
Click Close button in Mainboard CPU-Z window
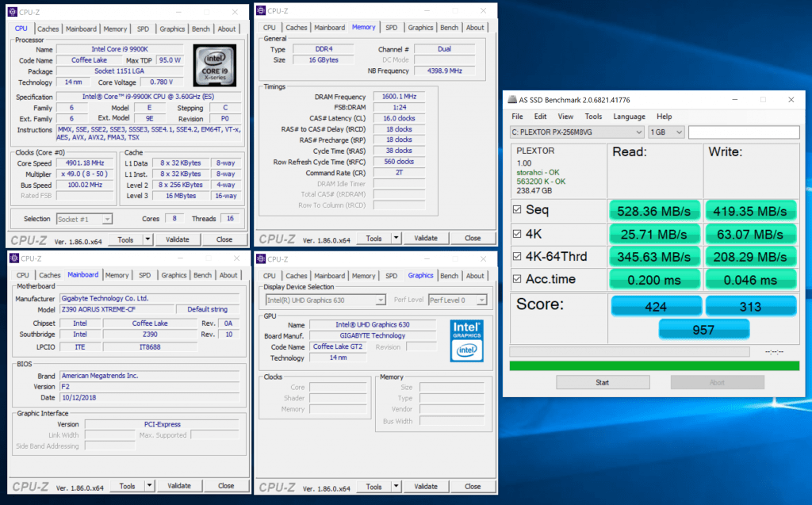226,486
